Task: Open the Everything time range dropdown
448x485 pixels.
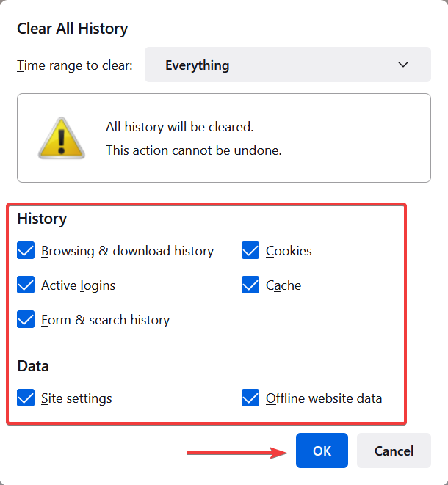Action: click(x=288, y=65)
